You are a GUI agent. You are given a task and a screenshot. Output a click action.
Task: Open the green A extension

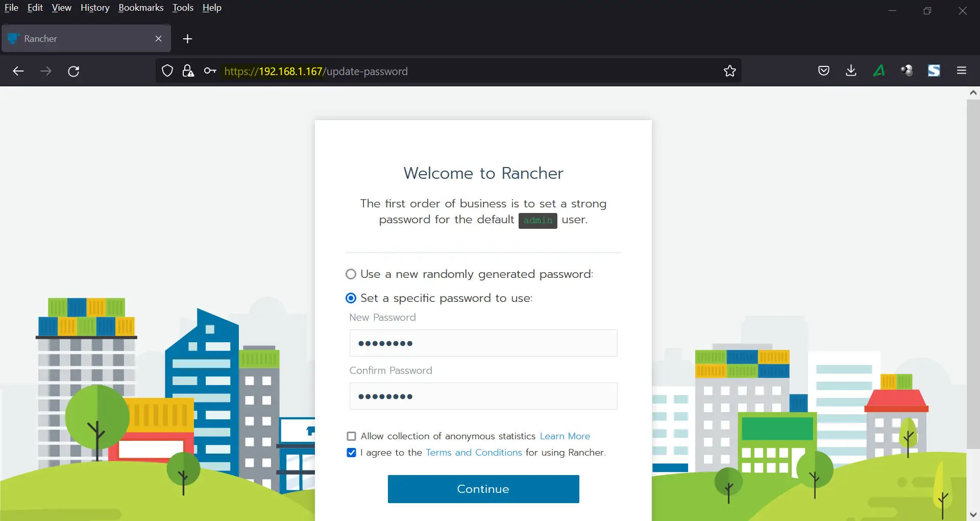[x=879, y=71]
